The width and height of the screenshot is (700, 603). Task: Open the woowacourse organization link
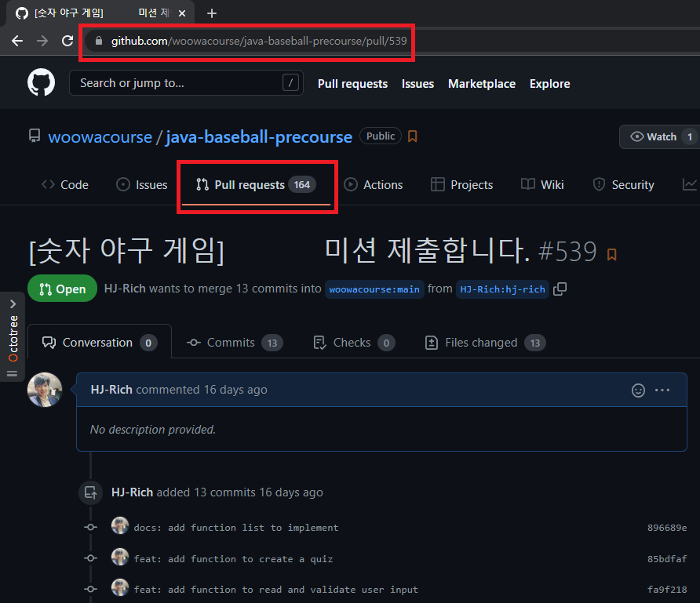tap(100, 137)
